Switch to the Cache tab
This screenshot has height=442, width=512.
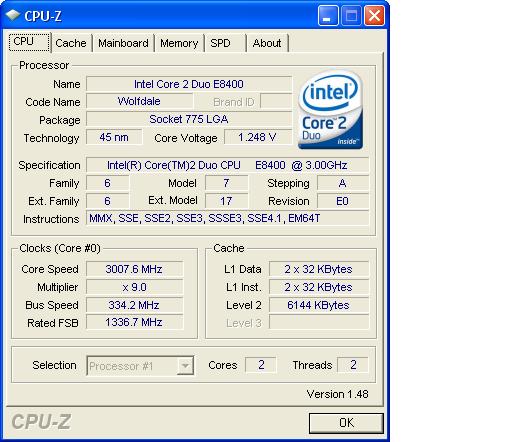(x=71, y=43)
